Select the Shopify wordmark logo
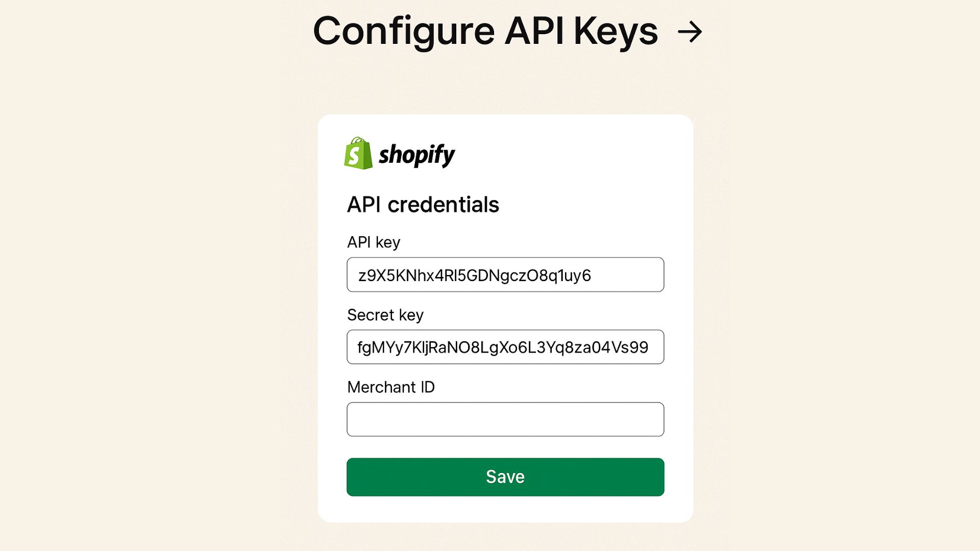 click(x=418, y=155)
